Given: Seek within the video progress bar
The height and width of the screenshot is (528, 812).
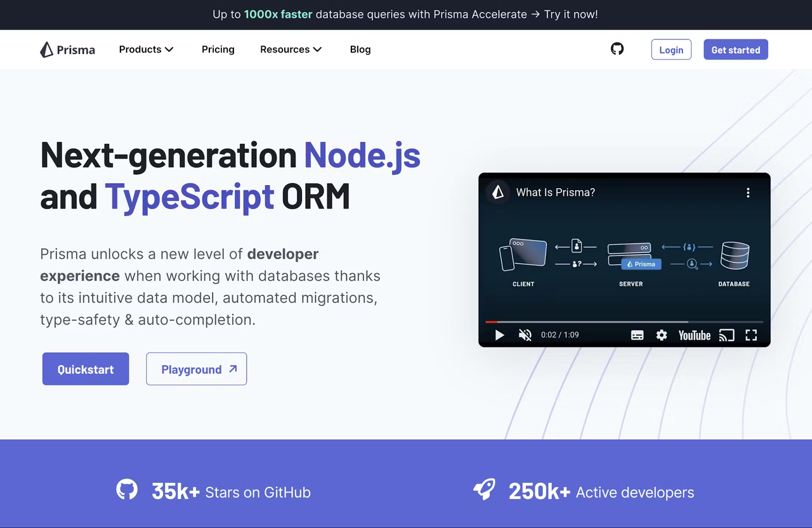Looking at the screenshot, I should coord(624,322).
